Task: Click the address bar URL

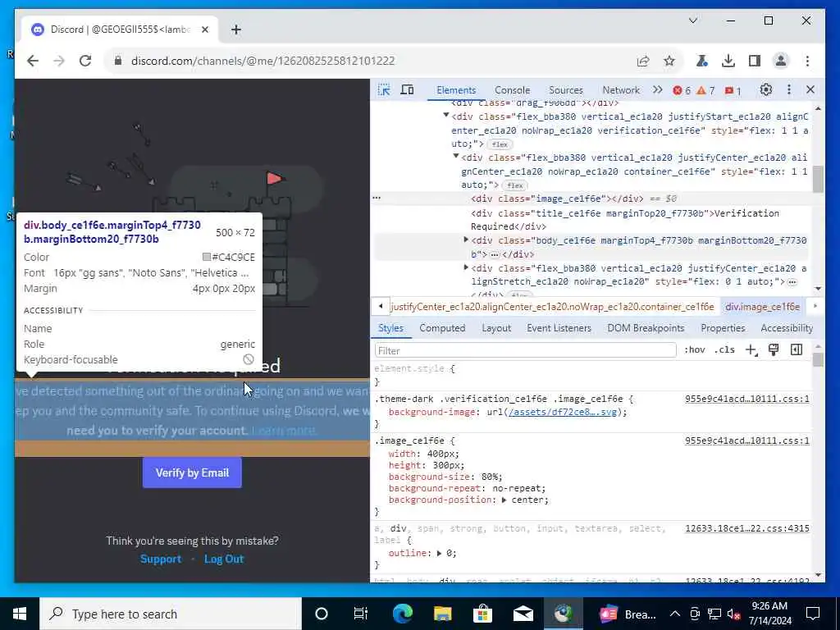Action: coord(263,61)
